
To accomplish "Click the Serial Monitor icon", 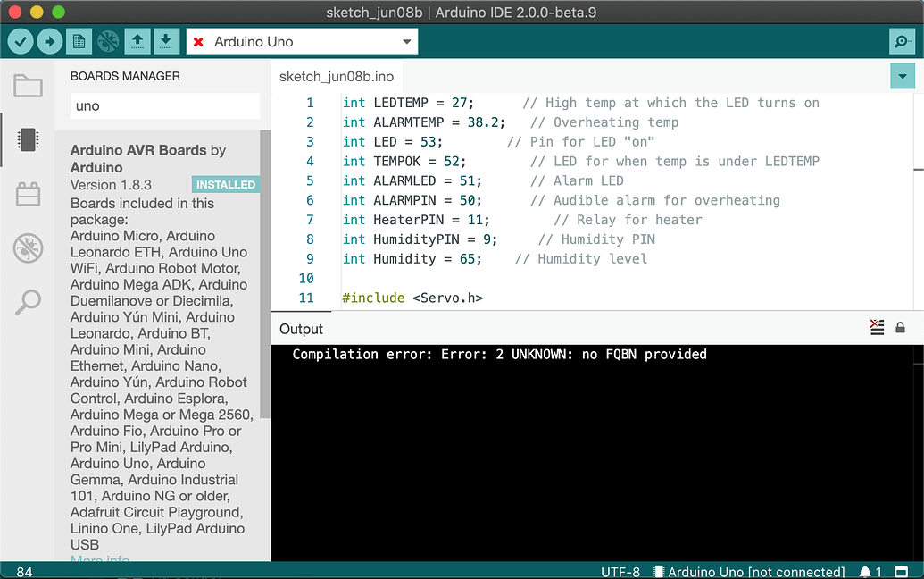I will [902, 41].
